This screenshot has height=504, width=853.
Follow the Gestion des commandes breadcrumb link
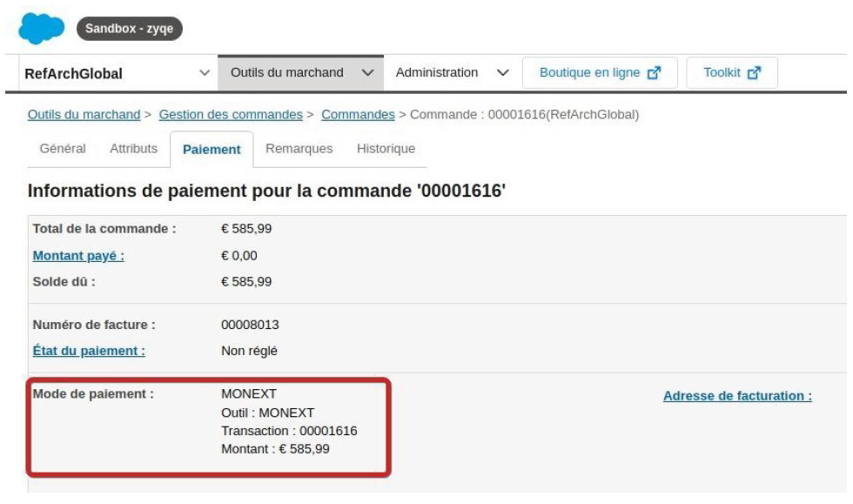(231, 114)
